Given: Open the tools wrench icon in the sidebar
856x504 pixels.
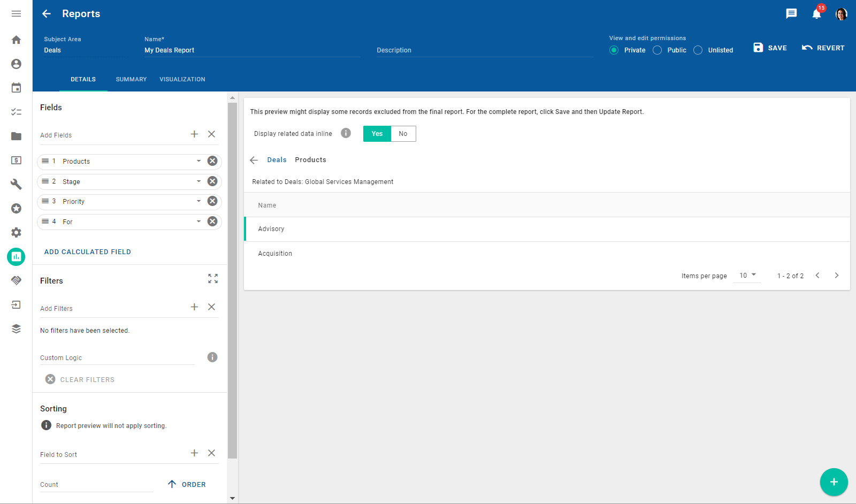Looking at the screenshot, I should [16, 184].
